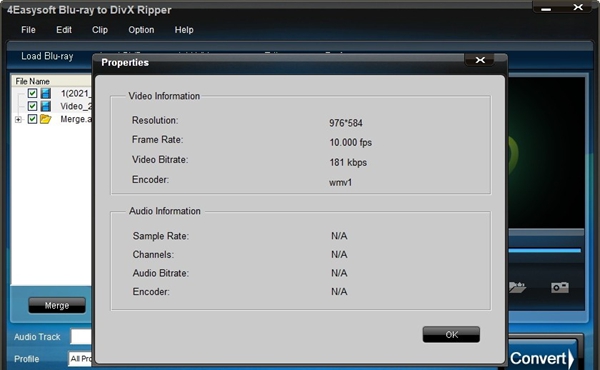Click the Audio Bitrate label

[x=161, y=273]
